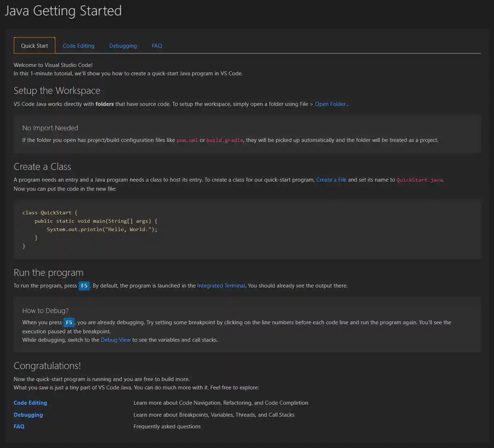The width and height of the screenshot is (494, 448).
Task: Click the Code Editing link under Congratulations
Action: coord(30,403)
